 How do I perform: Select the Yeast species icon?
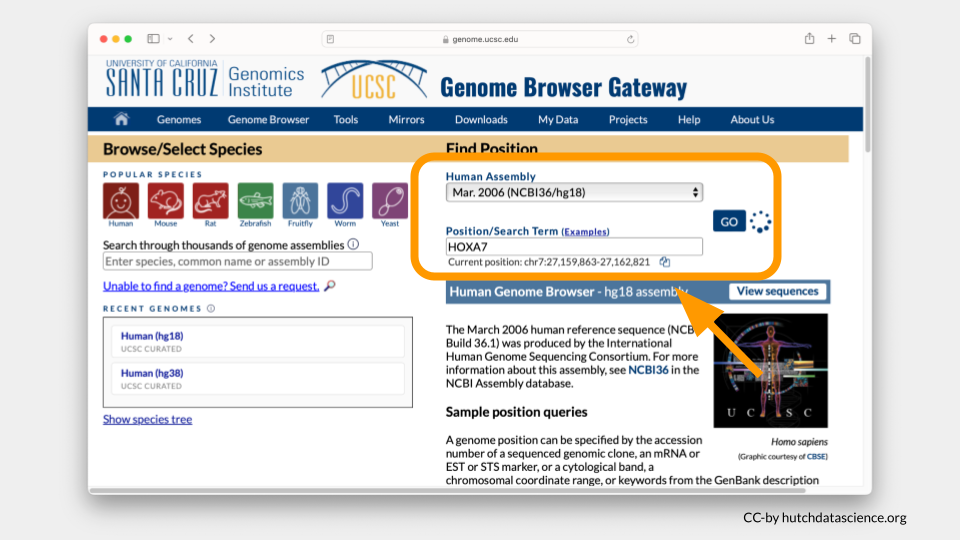coord(390,201)
